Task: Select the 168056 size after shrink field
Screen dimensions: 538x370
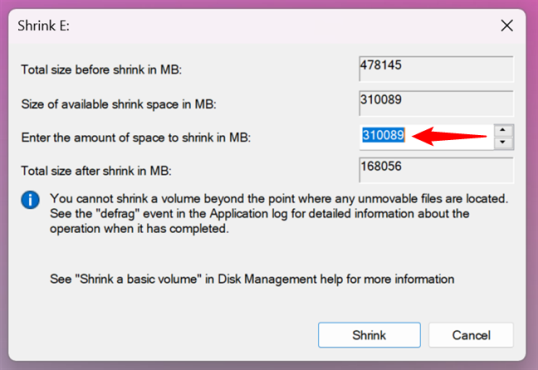Action: click(x=436, y=170)
